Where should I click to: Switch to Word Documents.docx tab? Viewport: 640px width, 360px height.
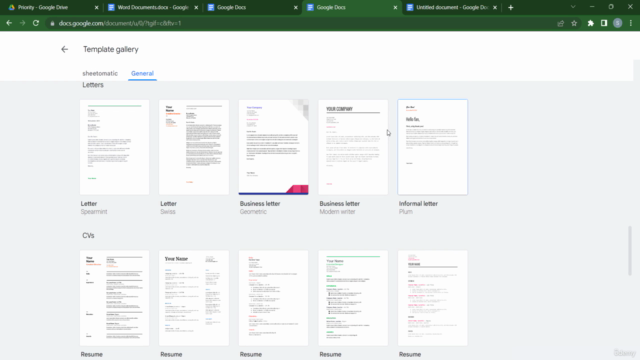(x=153, y=7)
